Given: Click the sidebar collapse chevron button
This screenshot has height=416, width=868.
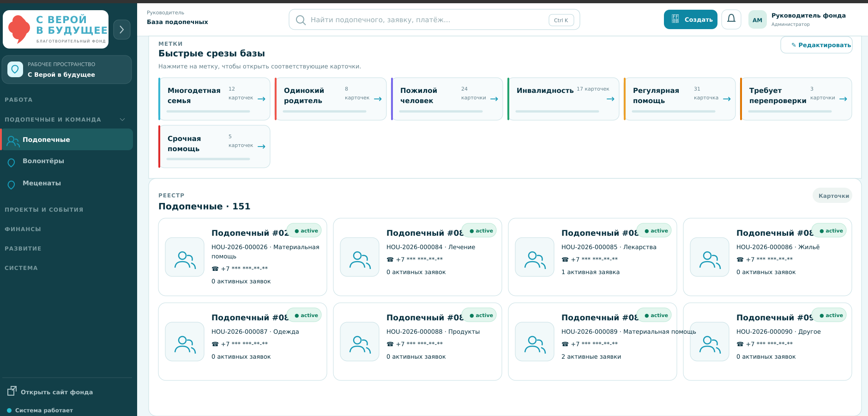Looking at the screenshot, I should [122, 30].
